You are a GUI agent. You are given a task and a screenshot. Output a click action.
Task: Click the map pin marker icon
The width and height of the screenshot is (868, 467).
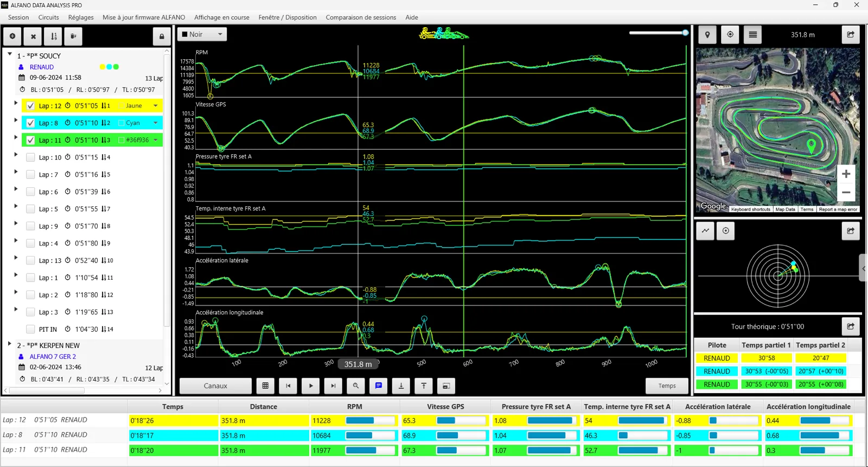click(707, 35)
